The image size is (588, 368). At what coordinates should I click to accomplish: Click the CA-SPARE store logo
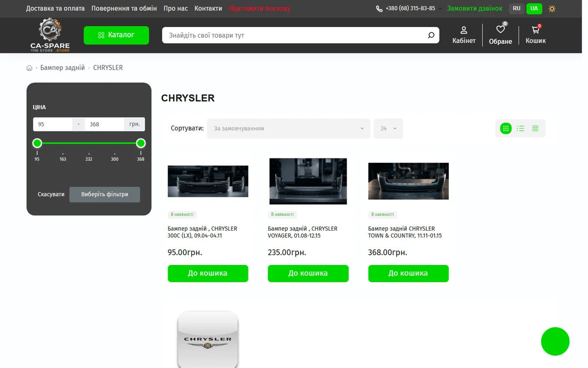click(50, 35)
